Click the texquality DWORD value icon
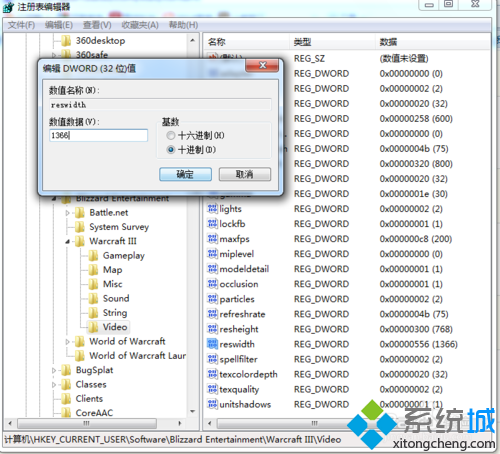The image size is (500, 454). 212,389
